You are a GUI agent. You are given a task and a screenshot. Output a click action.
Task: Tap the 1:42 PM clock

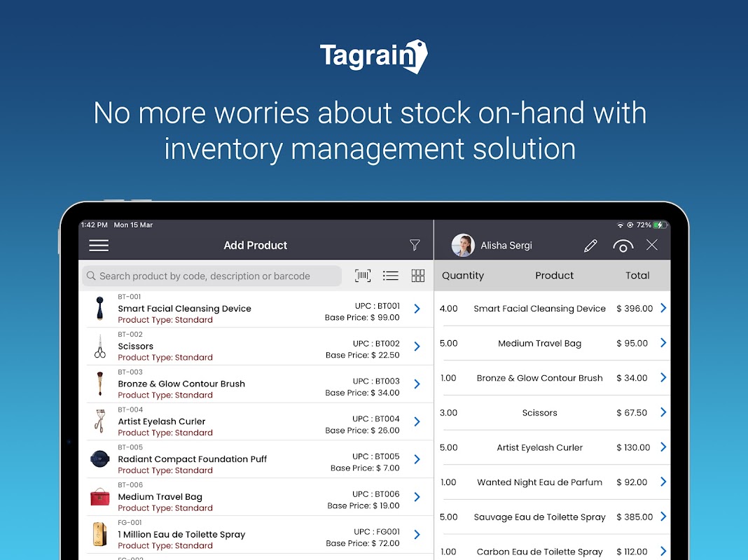pyautogui.click(x=95, y=225)
